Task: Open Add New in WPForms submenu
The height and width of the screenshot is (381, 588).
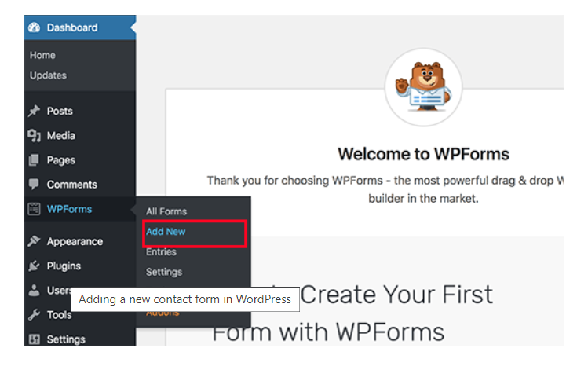Action: pyautogui.click(x=166, y=232)
